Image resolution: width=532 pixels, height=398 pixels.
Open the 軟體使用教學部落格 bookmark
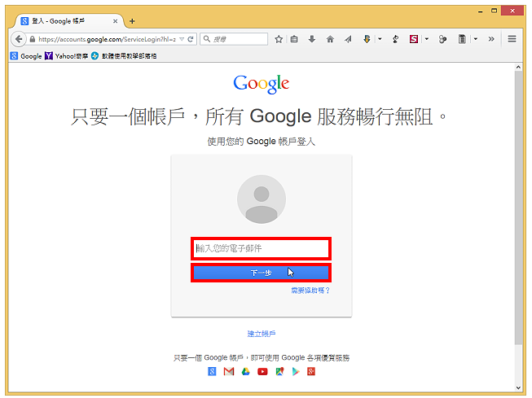coord(124,56)
